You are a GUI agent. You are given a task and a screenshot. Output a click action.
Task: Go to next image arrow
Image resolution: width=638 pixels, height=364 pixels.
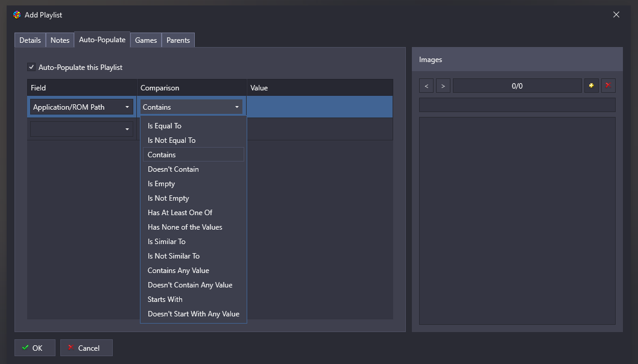443,86
